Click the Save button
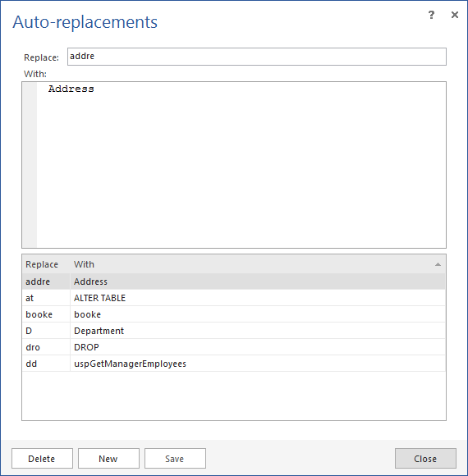The height and width of the screenshot is (476, 468). point(175,459)
